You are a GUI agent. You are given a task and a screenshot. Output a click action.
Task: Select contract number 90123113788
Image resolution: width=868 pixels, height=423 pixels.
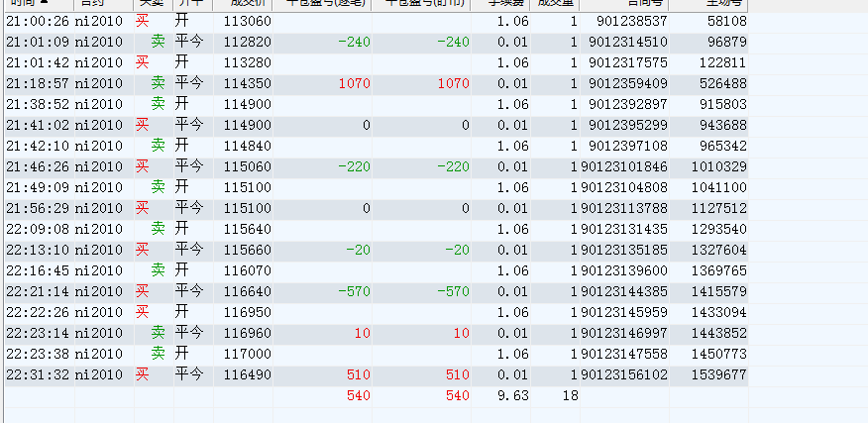point(624,209)
